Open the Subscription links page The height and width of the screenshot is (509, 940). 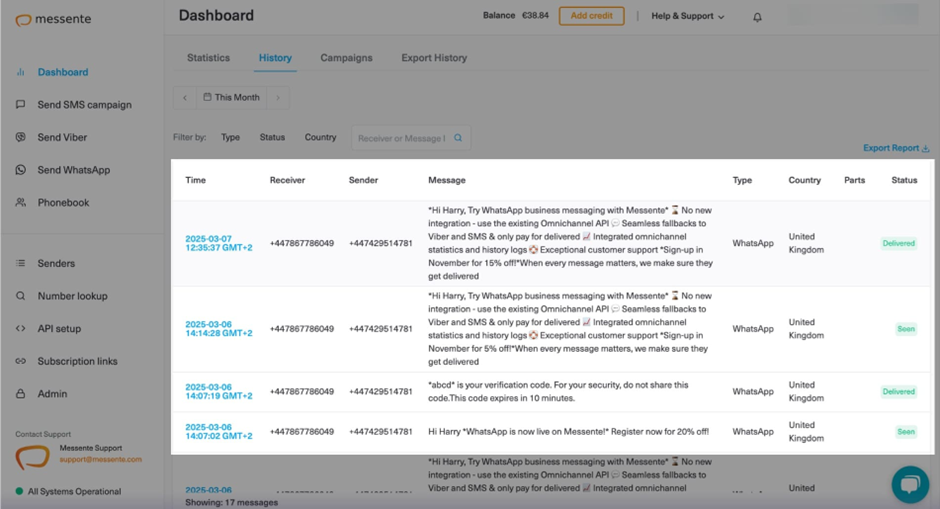pyautogui.click(x=77, y=362)
